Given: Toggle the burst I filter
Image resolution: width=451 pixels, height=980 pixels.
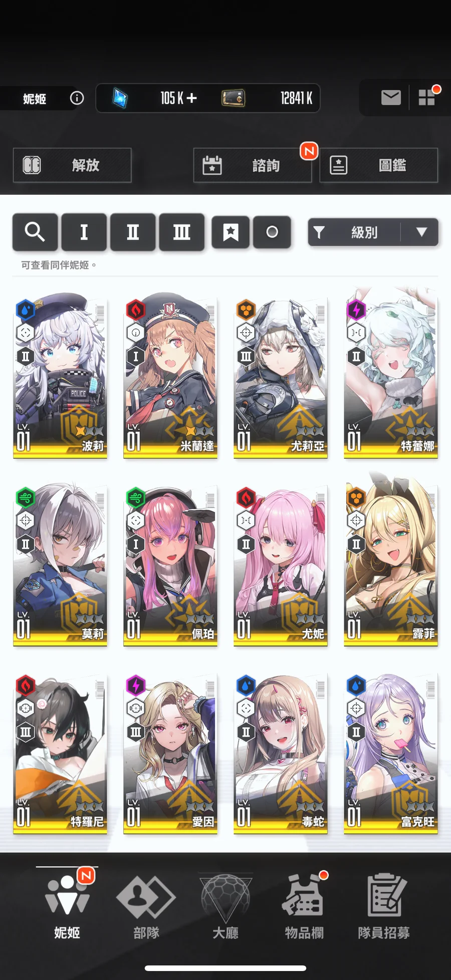Looking at the screenshot, I should [x=84, y=232].
